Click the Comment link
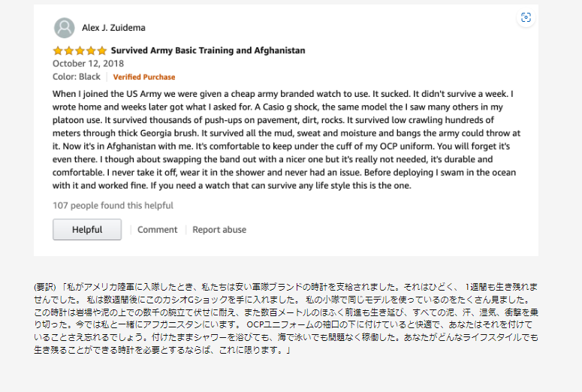Viewport: 582px width, 392px height. coord(157,230)
